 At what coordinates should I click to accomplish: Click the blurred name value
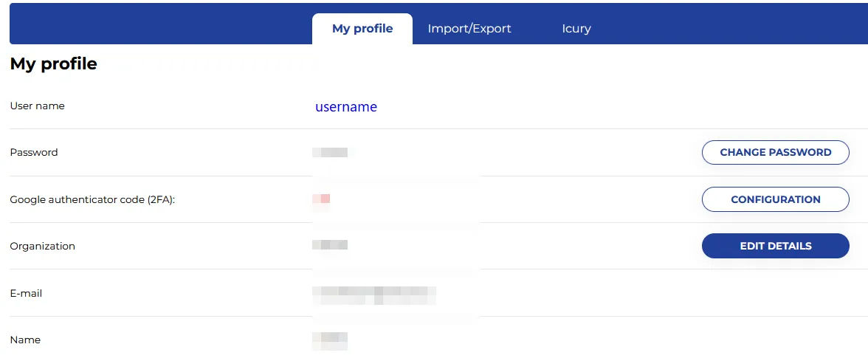tap(330, 340)
